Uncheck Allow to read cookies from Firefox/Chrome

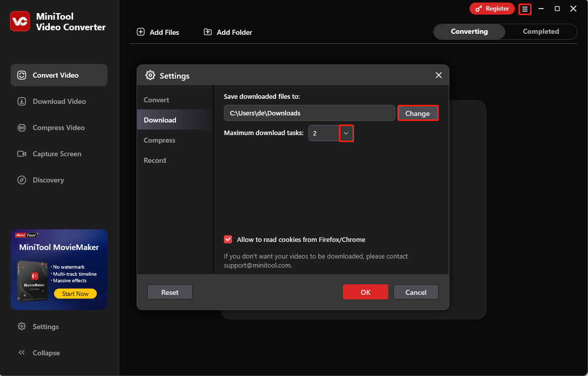click(x=228, y=239)
